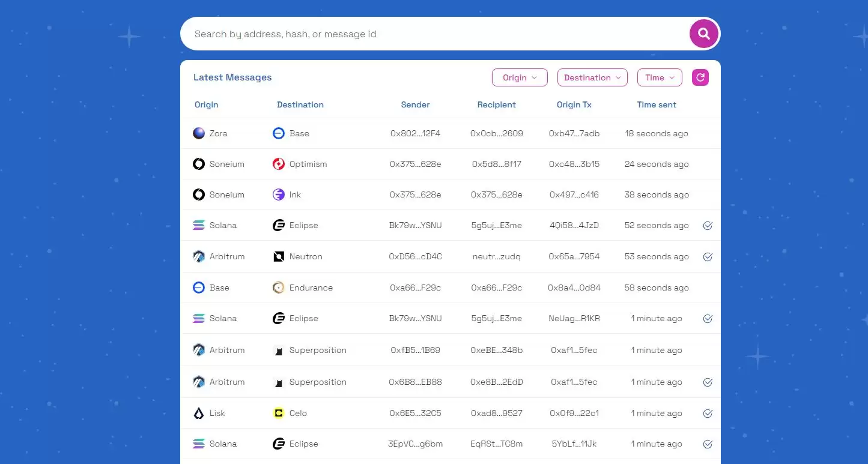The width and height of the screenshot is (868, 464).
Task: Click the Endurance destination chain icon
Action: point(279,288)
